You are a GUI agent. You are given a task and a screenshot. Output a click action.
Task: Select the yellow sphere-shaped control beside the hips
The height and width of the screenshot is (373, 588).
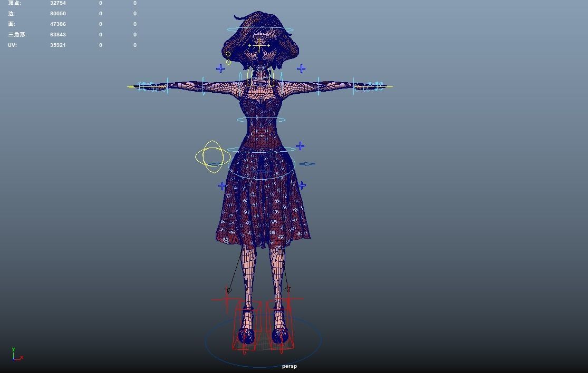[213, 156]
